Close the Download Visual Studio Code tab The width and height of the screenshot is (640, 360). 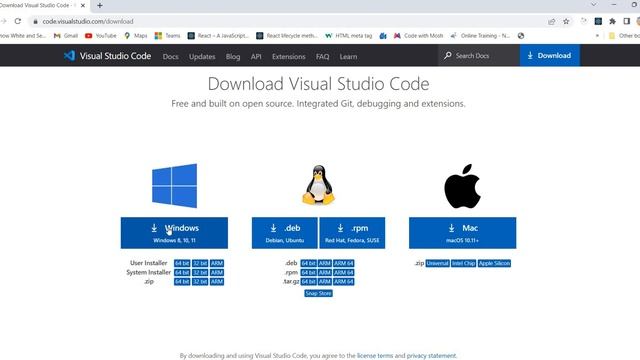[83, 6]
